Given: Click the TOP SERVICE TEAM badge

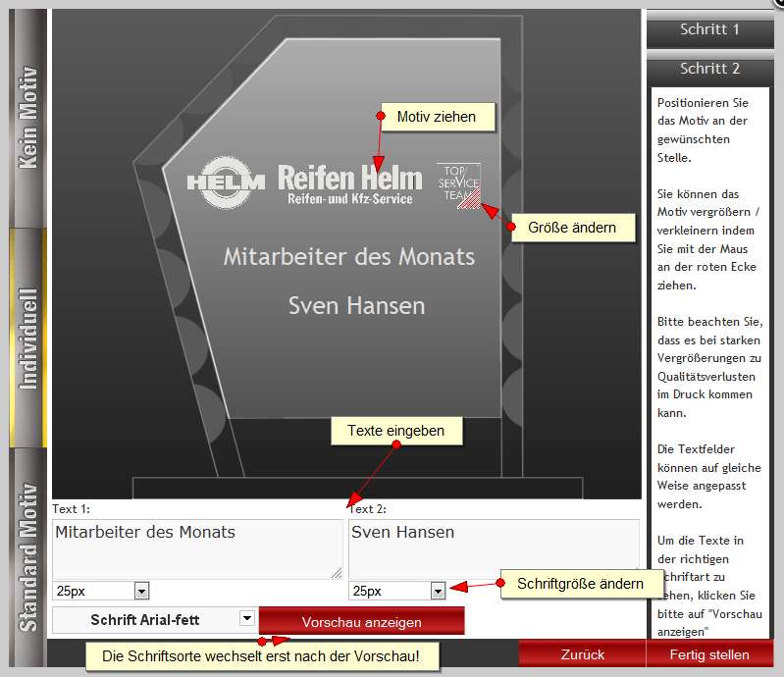Looking at the screenshot, I should click(x=458, y=184).
